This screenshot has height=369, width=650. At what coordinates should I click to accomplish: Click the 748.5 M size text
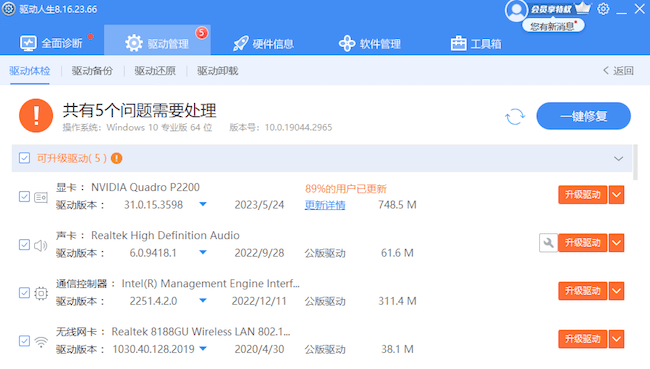click(397, 205)
